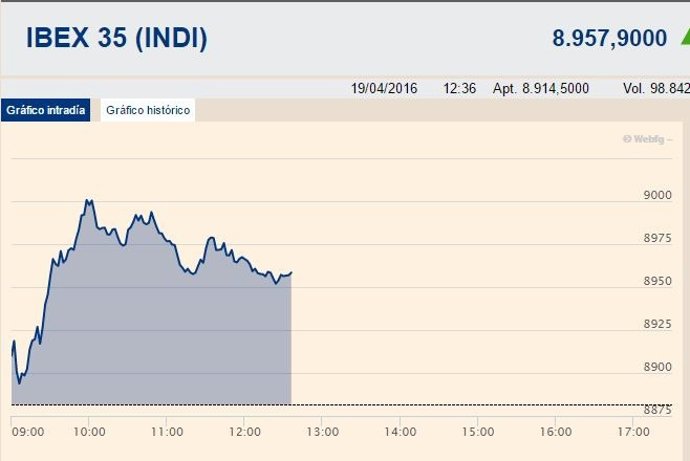The width and height of the screenshot is (690, 461).
Task: Click the green up-arrow trend icon
Action: [684, 38]
